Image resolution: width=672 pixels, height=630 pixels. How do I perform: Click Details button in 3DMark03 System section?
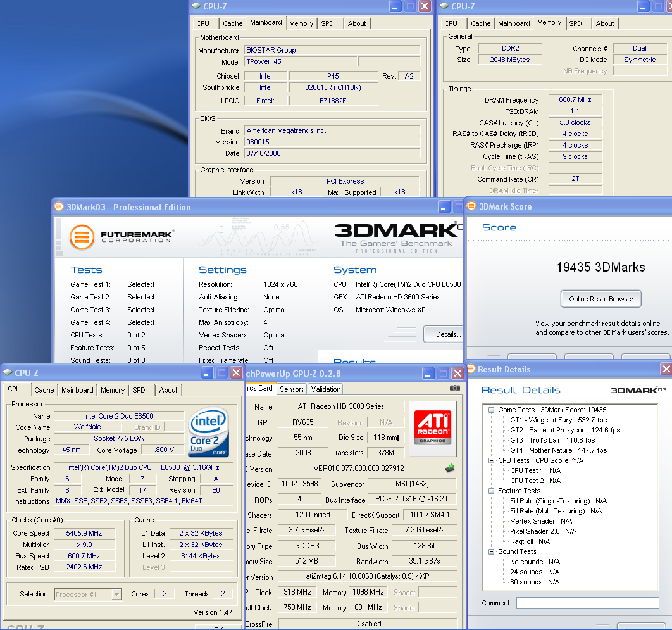click(445, 334)
